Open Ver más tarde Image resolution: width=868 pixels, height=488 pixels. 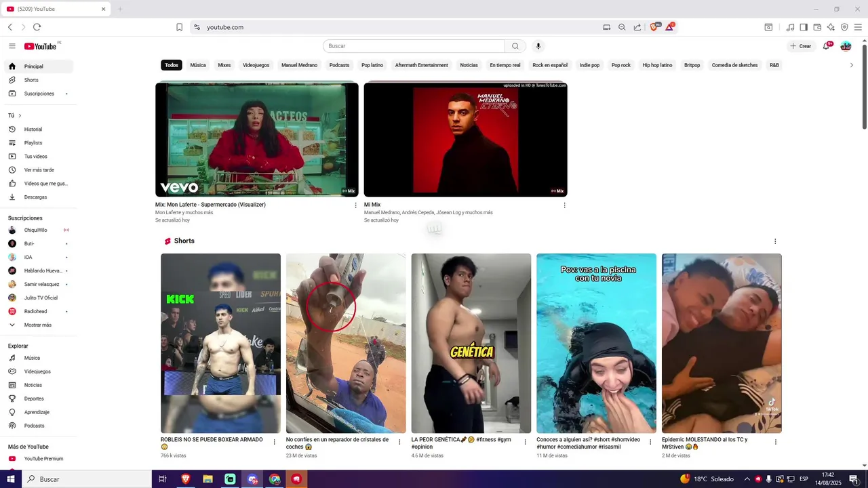coord(39,170)
